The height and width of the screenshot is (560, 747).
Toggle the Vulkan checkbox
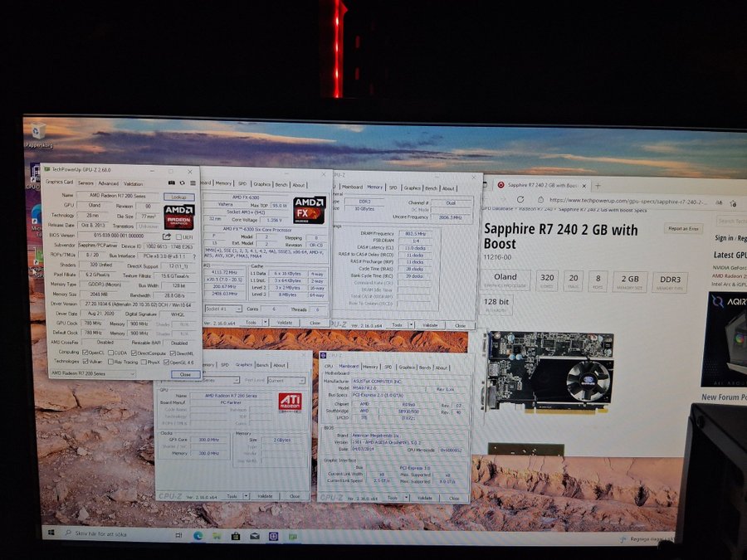point(85,362)
